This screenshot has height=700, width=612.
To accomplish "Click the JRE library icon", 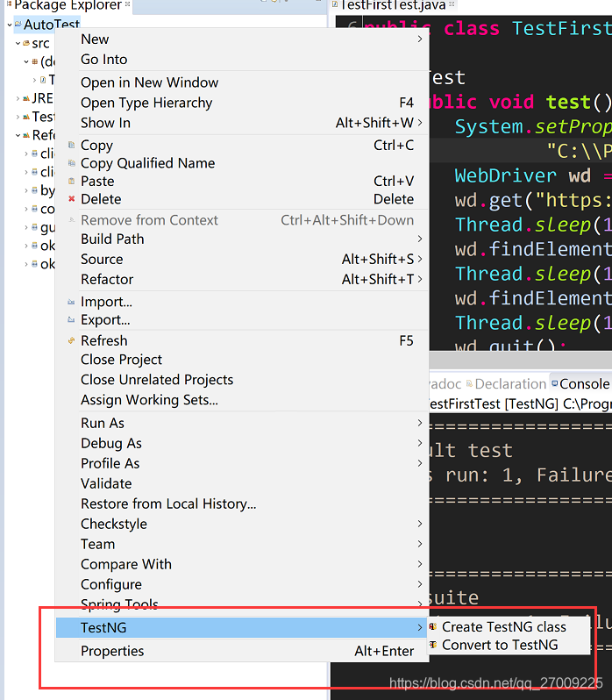I will 26,98.
